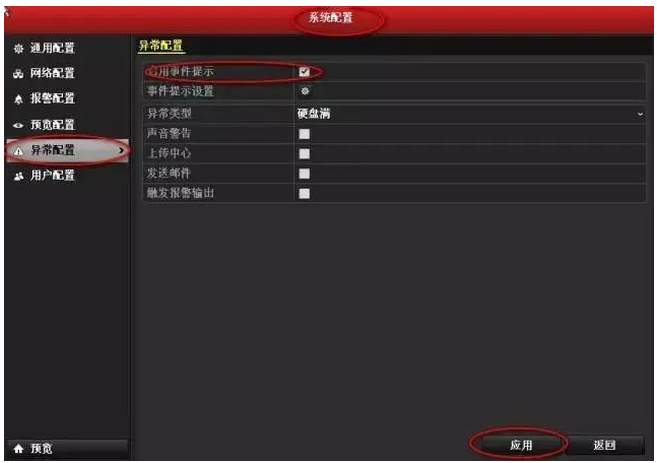Click the warning triangle icon beside 异常配置
The width and height of the screenshot is (657, 463).
[x=18, y=151]
